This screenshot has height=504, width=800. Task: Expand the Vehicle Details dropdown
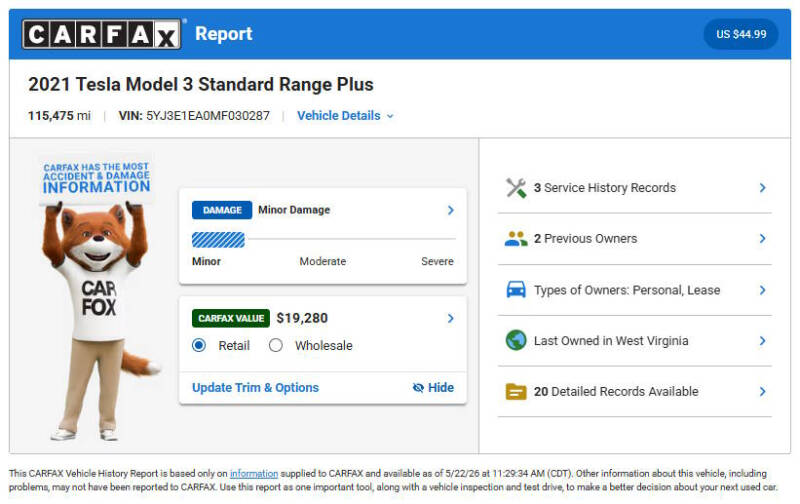point(345,116)
